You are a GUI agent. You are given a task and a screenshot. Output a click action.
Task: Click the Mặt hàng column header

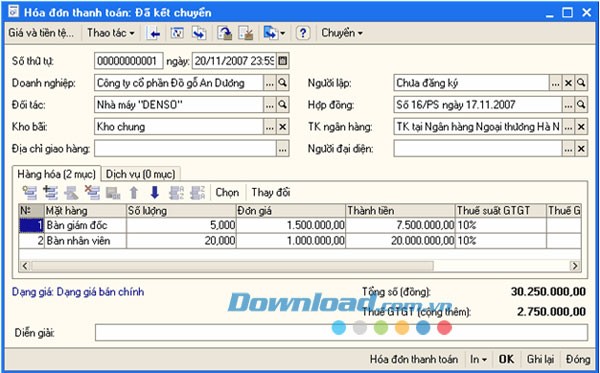click(x=85, y=211)
